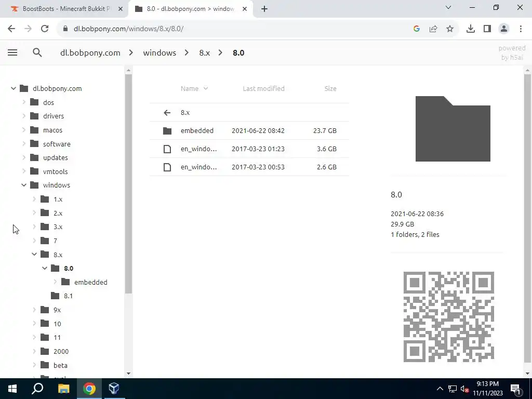Open a new Chrome tab
This screenshot has width=532, height=399.
[264, 9]
